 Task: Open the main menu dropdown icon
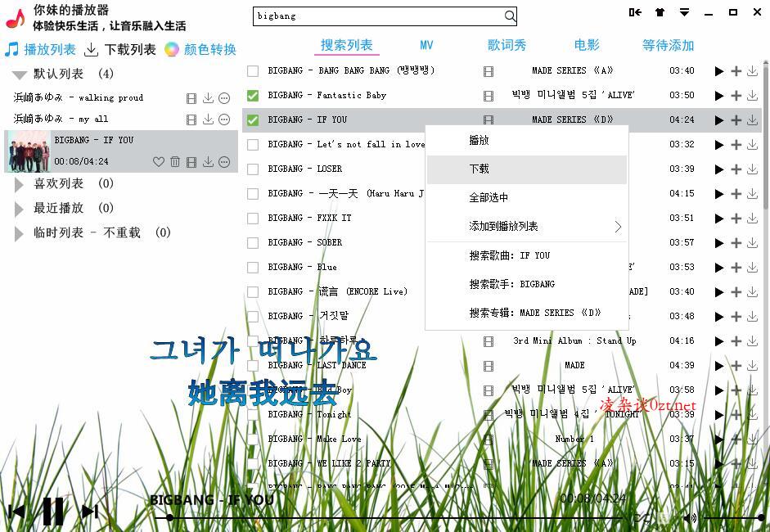click(684, 12)
